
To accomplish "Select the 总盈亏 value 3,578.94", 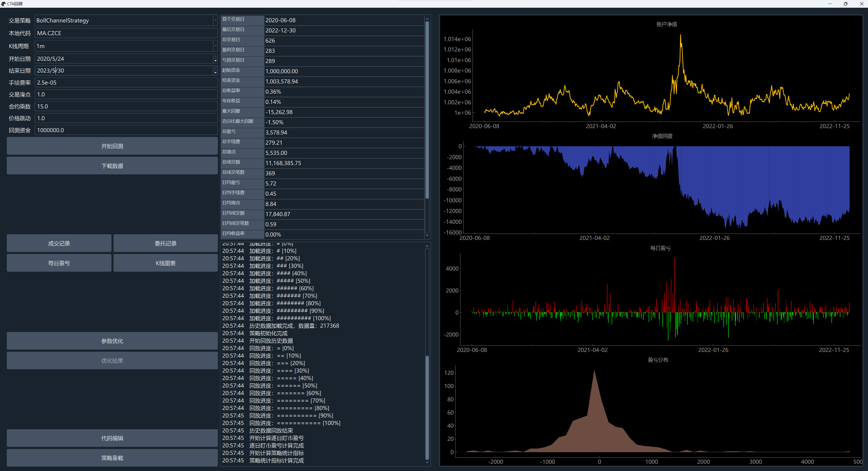I will coord(276,132).
